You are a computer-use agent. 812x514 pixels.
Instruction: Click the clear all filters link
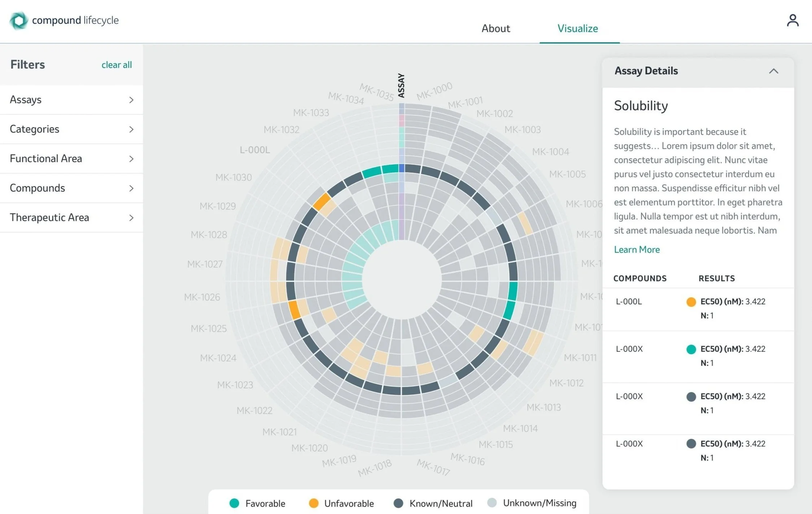[117, 65]
